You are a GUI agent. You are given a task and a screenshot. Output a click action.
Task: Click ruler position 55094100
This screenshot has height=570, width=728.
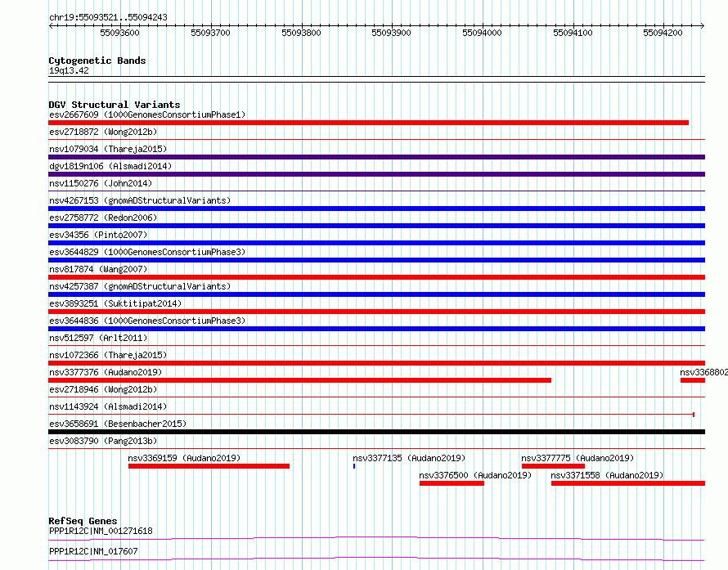573,33
